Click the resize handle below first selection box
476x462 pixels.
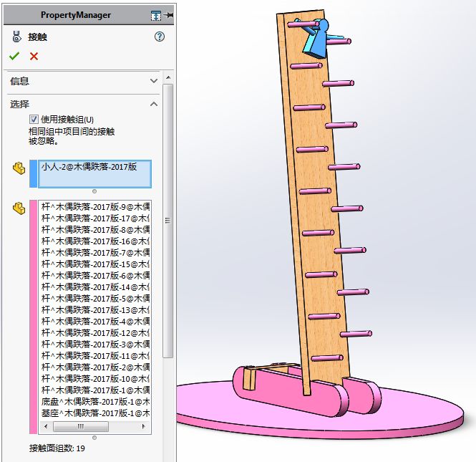pyautogui.click(x=94, y=191)
